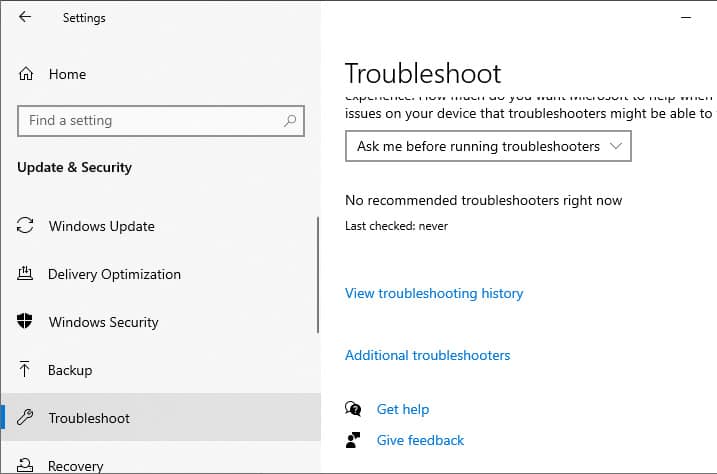Click the sidebar vertical scrollbar

point(318,275)
